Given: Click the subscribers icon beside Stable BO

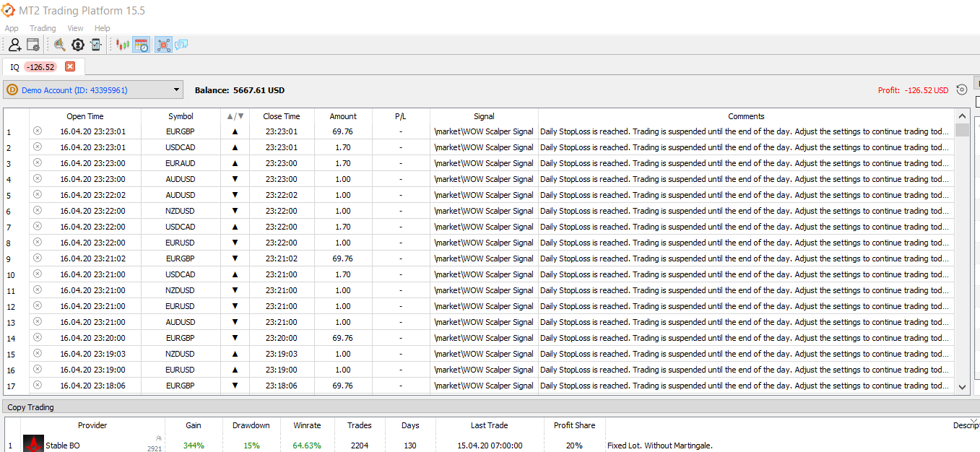Looking at the screenshot, I should (x=158, y=438).
